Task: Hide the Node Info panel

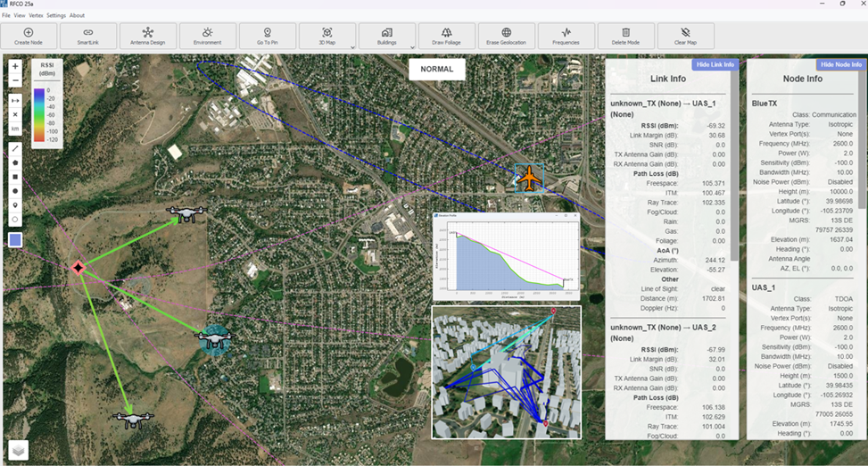Action: pyautogui.click(x=840, y=64)
